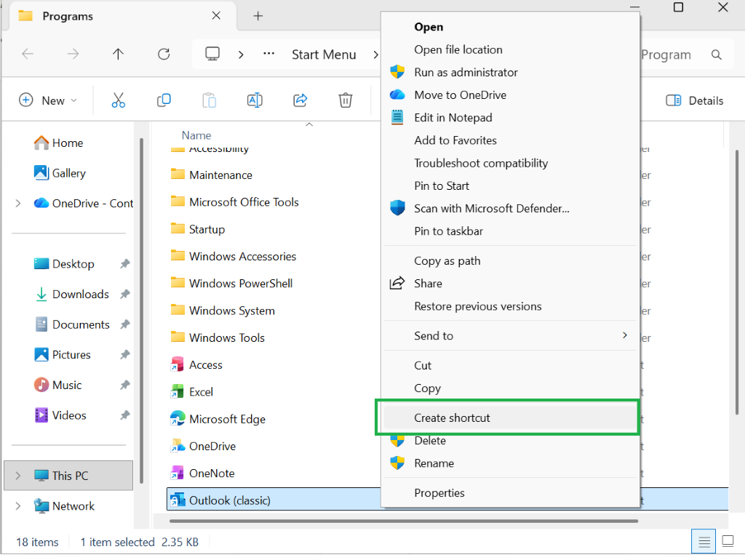Screen dimensions: 745x560
Task: Open Videos in navigation pane
Action: click(60, 415)
